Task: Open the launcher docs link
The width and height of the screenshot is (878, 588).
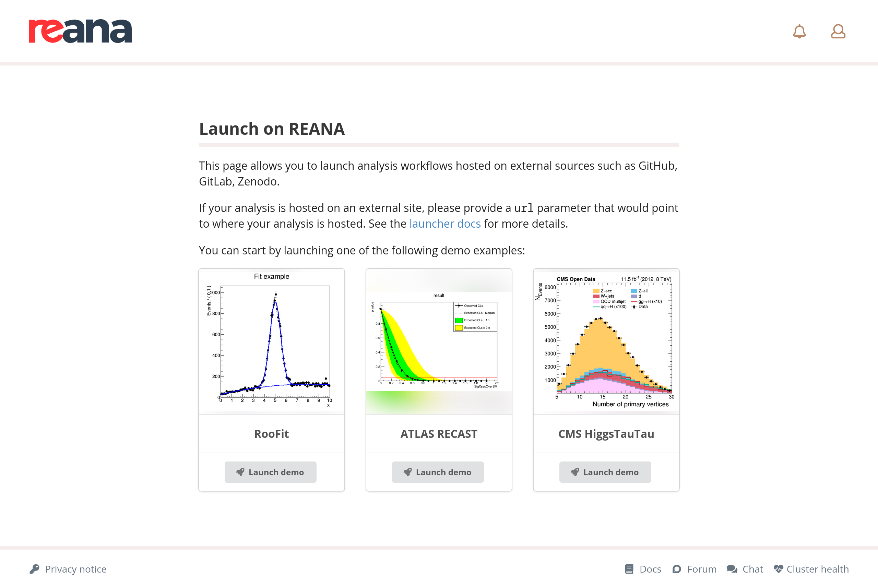Action: tap(445, 224)
